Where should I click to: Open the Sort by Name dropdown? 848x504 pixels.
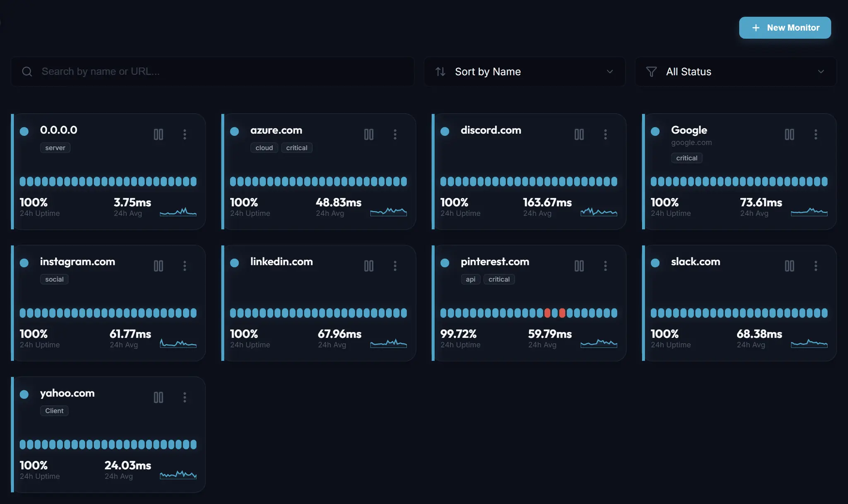click(525, 72)
